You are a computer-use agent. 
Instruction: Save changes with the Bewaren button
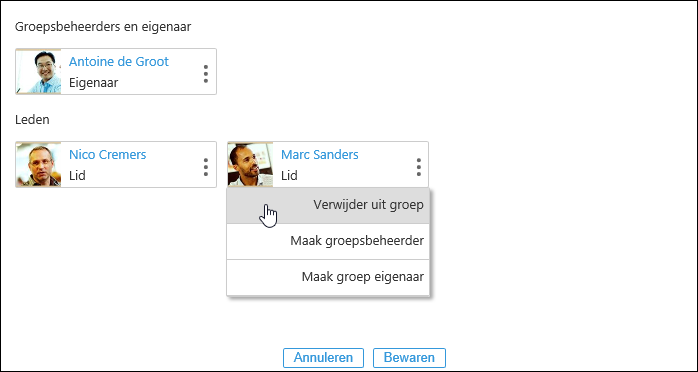click(410, 358)
